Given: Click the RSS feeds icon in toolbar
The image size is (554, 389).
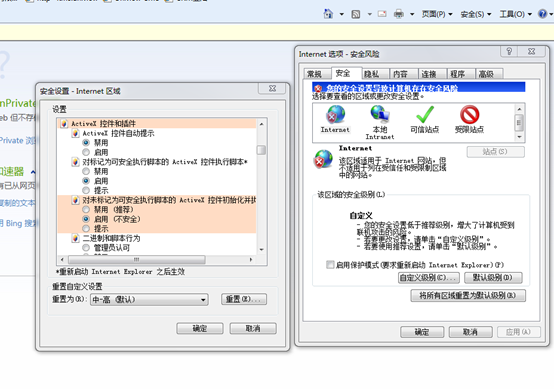Looking at the screenshot, I should coord(355,14).
